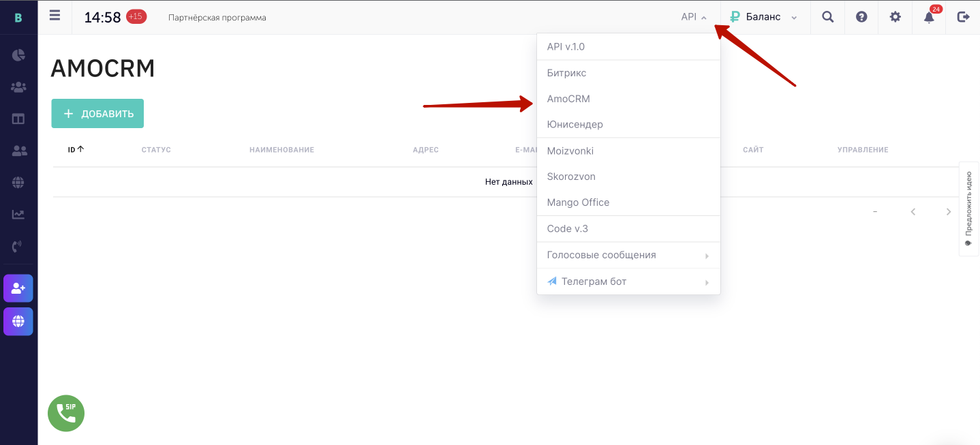
Task: Select Moizvonki menu item
Action: pos(628,151)
